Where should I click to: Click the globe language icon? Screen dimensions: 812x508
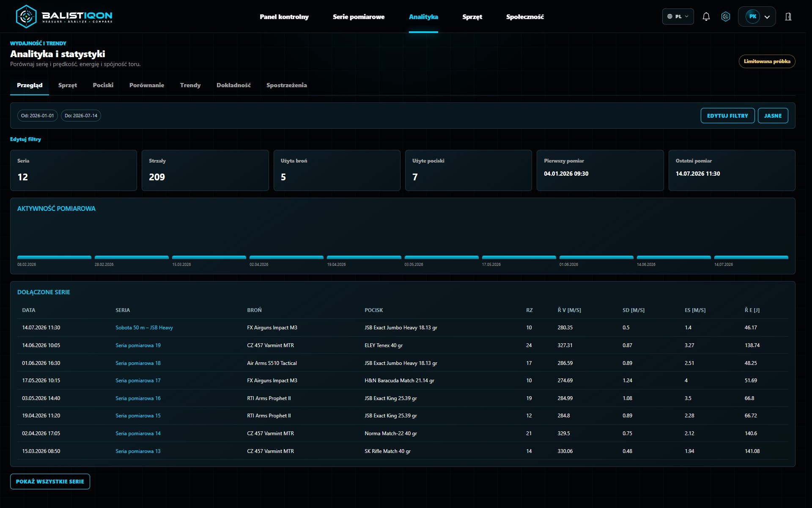(x=670, y=17)
